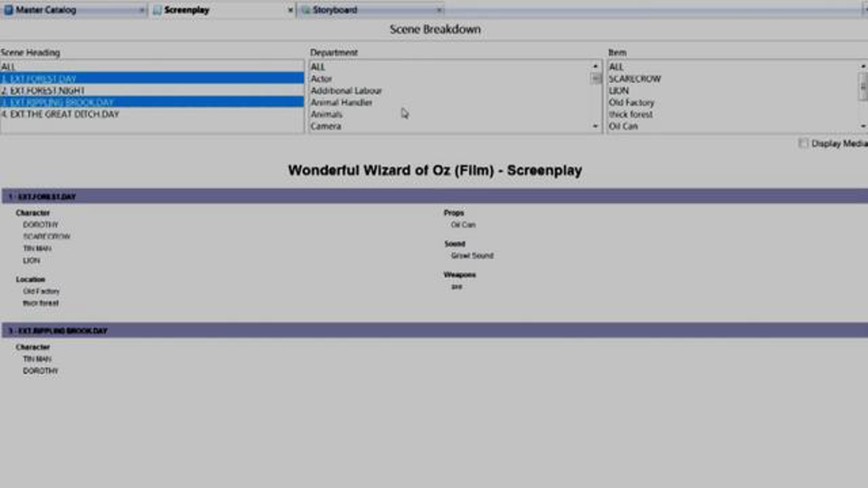Enable the Display Media checkbox
Viewport: 868px width, 488px height.
coord(803,144)
